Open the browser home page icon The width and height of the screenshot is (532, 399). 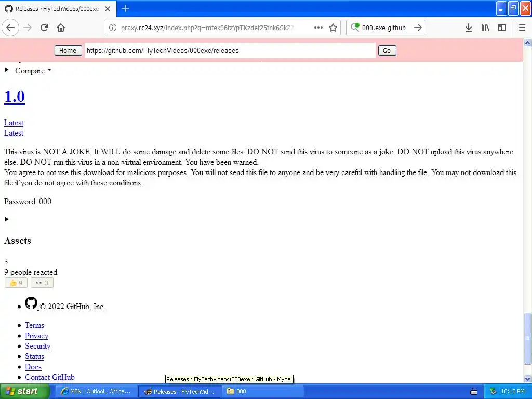61,28
